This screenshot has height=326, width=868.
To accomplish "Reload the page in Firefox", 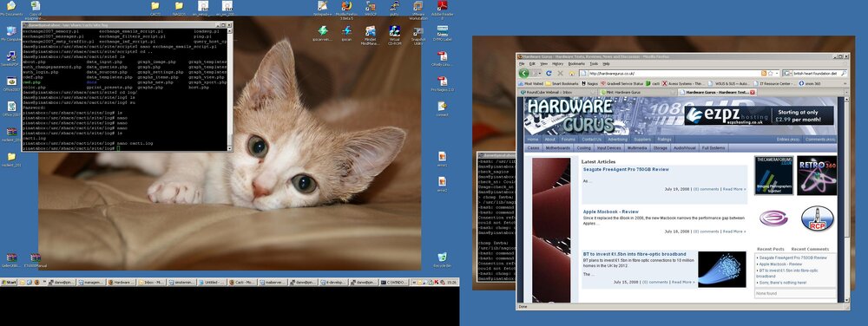I will (549, 73).
